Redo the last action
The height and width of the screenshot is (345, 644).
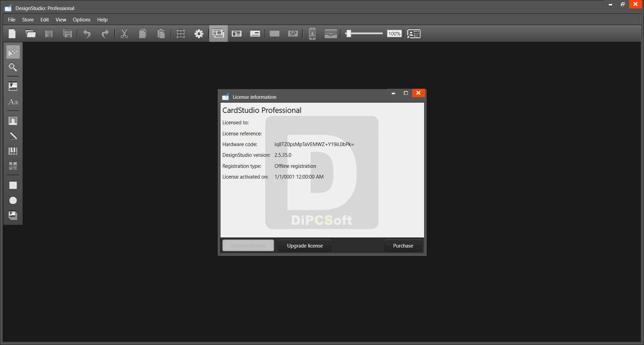click(105, 33)
